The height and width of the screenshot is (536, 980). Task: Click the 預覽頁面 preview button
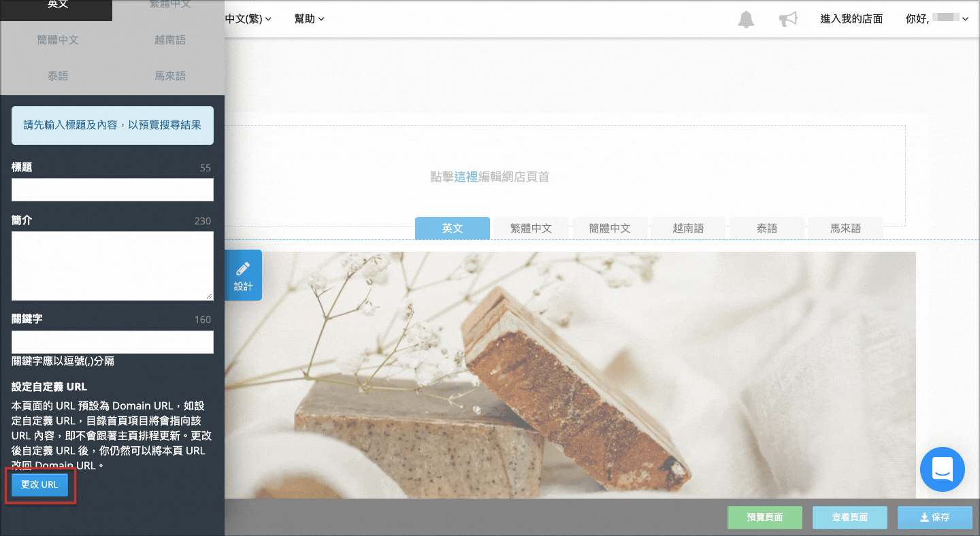[x=764, y=517]
